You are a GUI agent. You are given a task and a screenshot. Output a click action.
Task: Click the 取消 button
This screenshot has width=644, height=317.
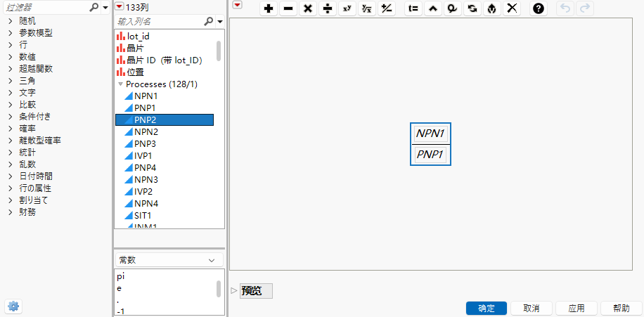point(531,309)
